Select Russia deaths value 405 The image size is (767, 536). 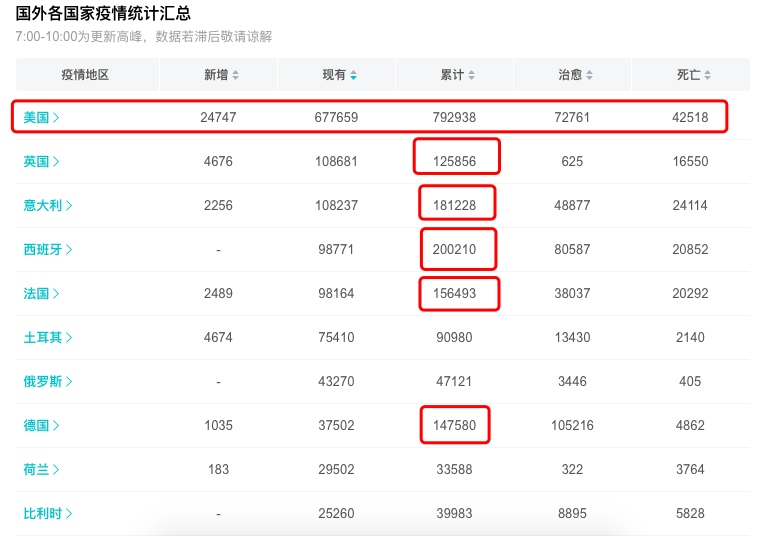coord(690,381)
